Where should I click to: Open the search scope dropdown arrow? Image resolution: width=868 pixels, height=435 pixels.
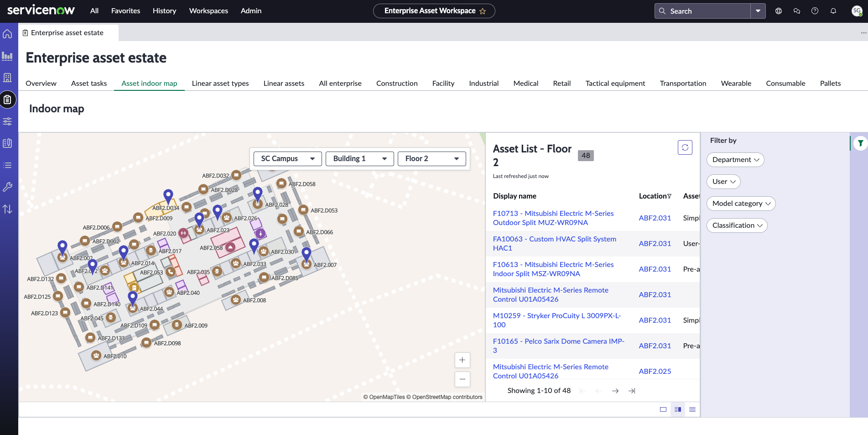tap(758, 11)
